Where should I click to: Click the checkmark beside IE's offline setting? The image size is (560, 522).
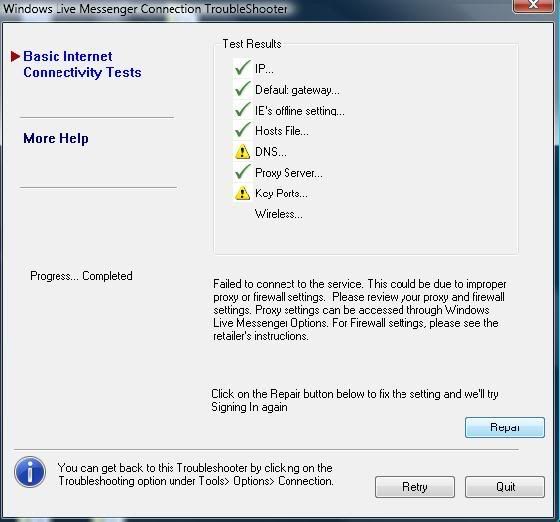pos(242,110)
